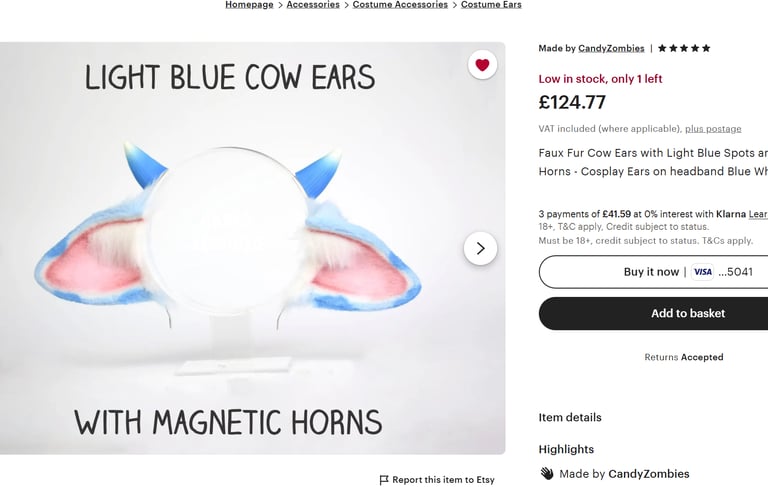
Task: Click the hand icon beside Made by CandyZombies
Action: click(x=547, y=474)
